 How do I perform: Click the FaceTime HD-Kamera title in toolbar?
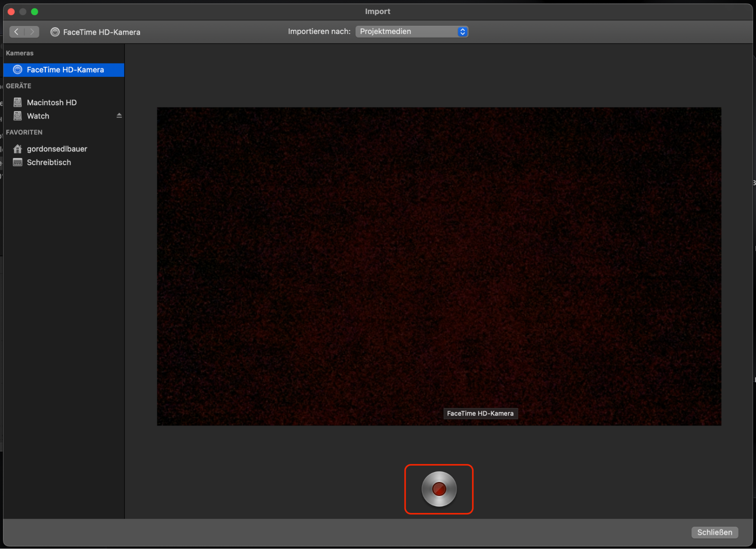click(101, 32)
